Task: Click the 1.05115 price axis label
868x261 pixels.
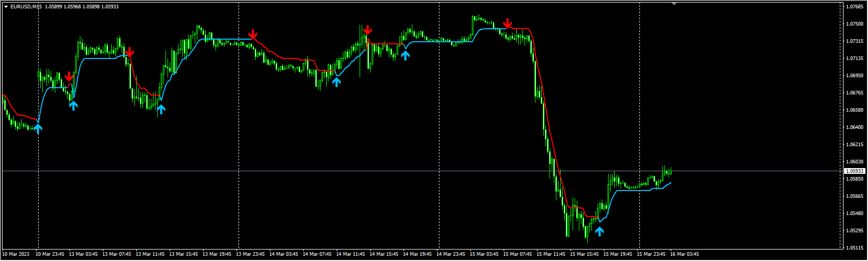Action: click(854, 248)
